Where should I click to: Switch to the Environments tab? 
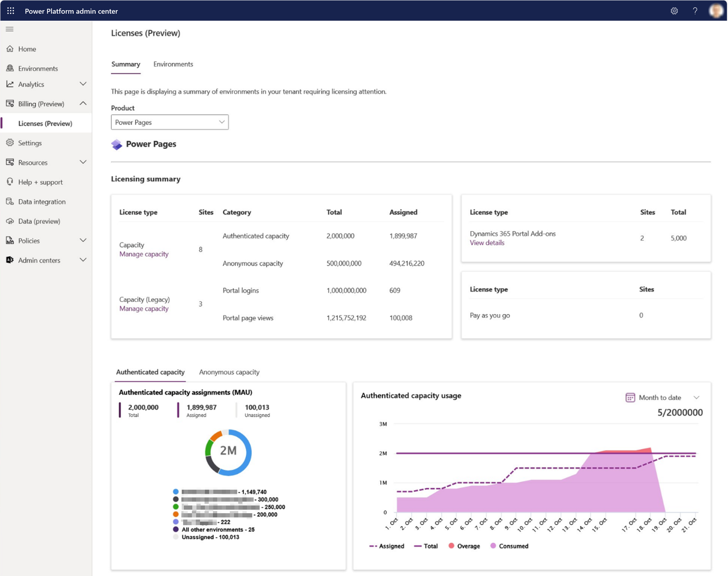174,64
